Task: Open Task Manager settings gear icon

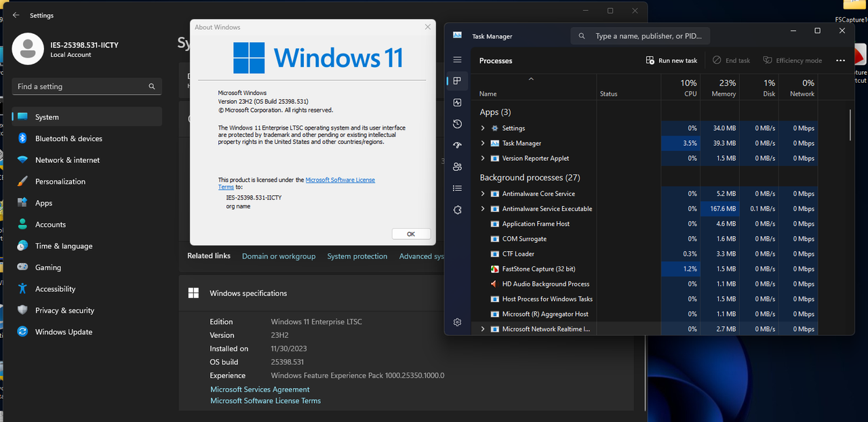Action: (457, 322)
